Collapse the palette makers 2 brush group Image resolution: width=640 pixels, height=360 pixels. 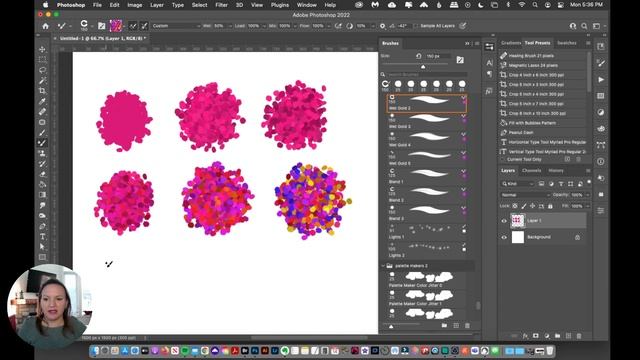click(383, 266)
